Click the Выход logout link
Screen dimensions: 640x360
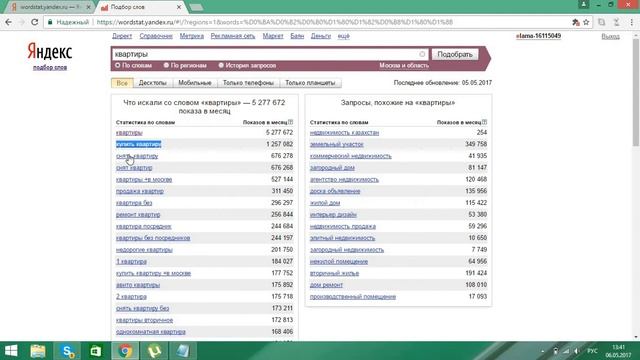pyautogui.click(x=610, y=36)
